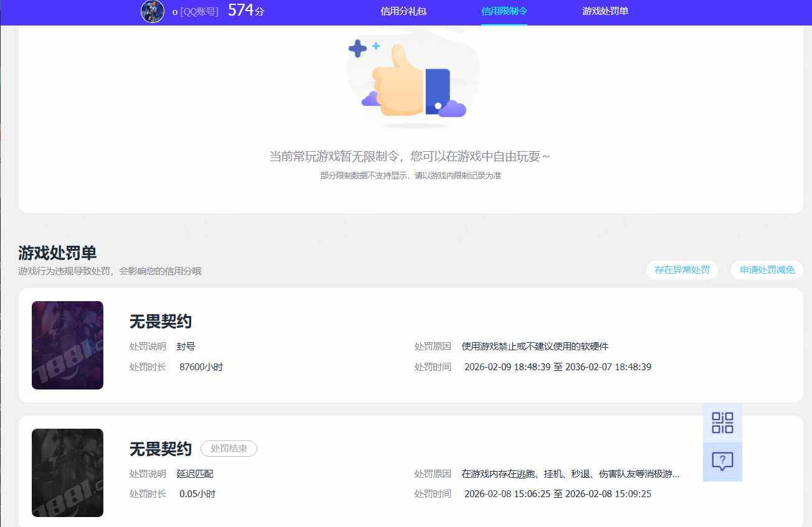Click the 当前常玩游戏暂无限制令 message
The image size is (812, 527).
(x=410, y=156)
